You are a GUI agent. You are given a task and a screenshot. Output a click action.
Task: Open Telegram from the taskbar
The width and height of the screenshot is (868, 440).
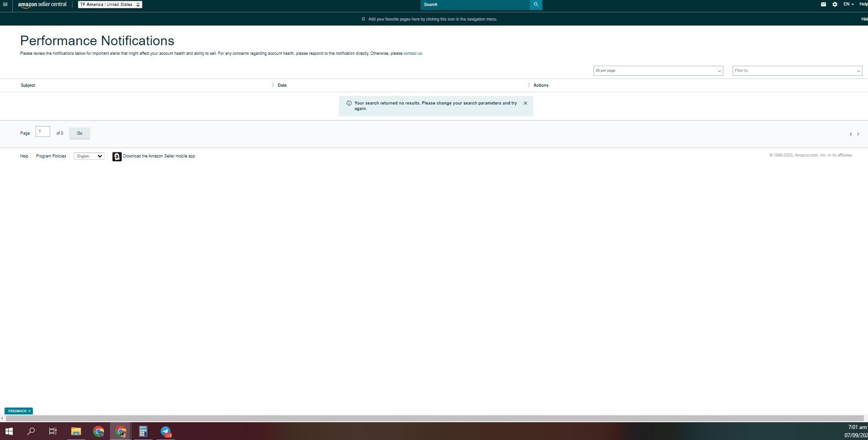[166, 431]
